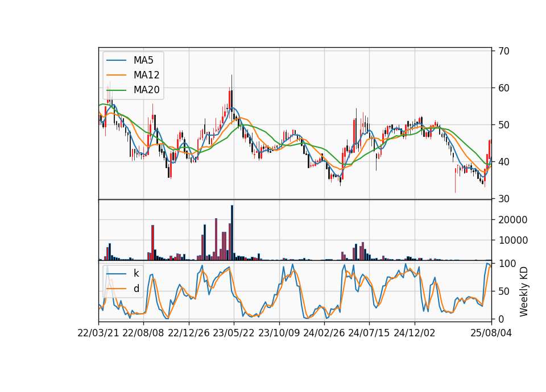Click the 10000 volume axis label
The height and width of the screenshot is (392, 546).
tap(513, 240)
